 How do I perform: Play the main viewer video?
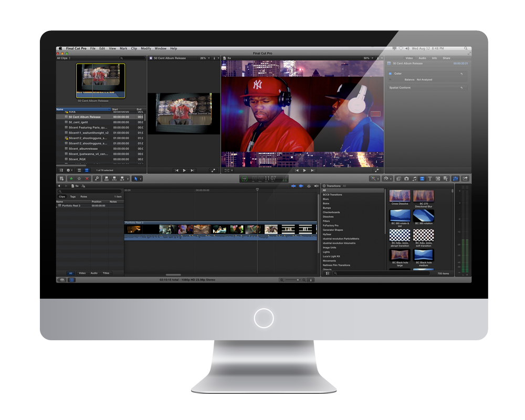pyautogui.click(x=304, y=171)
